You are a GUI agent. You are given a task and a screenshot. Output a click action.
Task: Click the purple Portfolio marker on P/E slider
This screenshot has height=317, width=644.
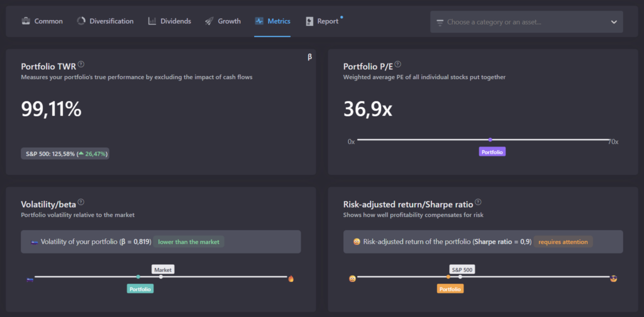(x=492, y=152)
